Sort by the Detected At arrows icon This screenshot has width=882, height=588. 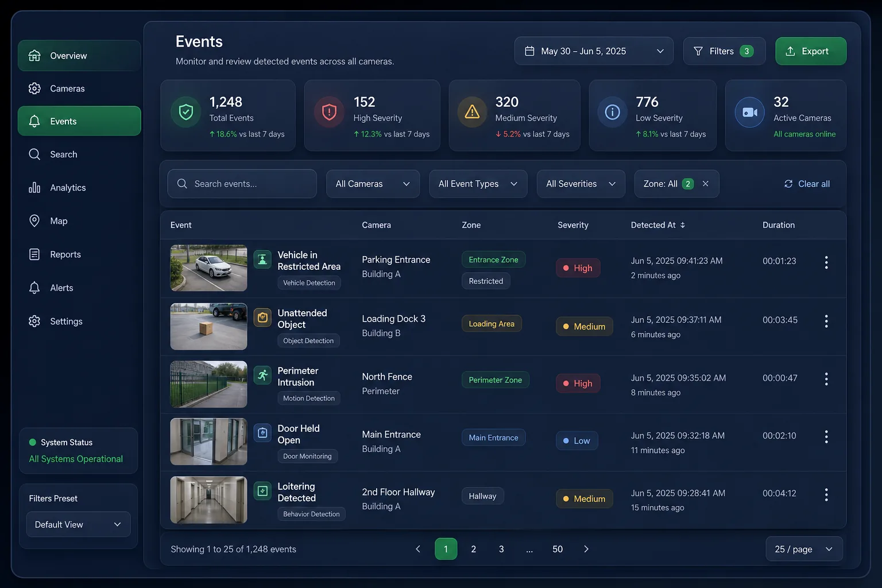coord(683,225)
